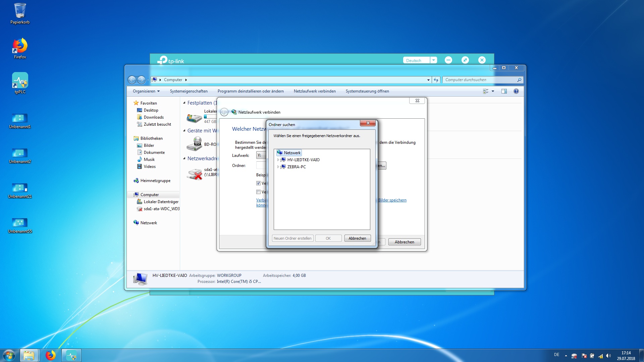Select Netzwerk root in folder tree
The width and height of the screenshot is (644, 362).
tap(292, 153)
